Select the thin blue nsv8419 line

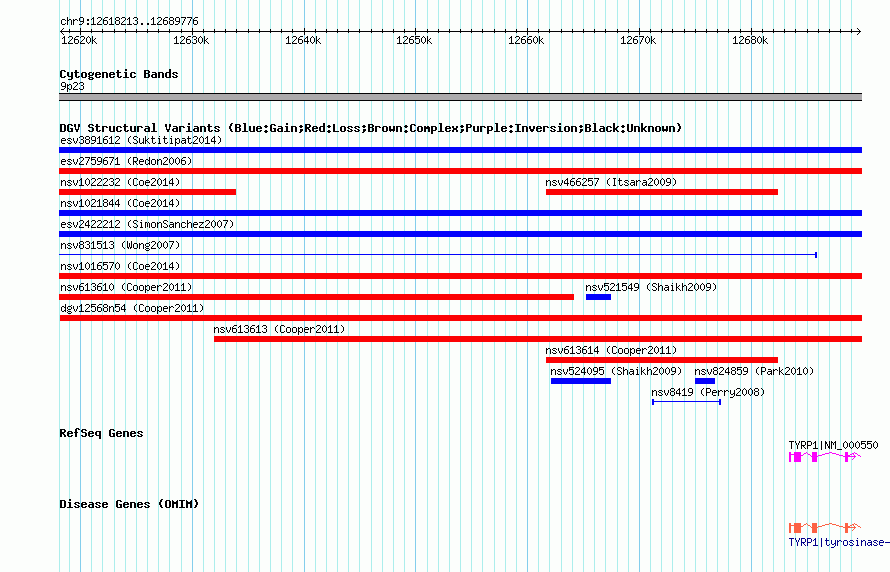click(686, 402)
